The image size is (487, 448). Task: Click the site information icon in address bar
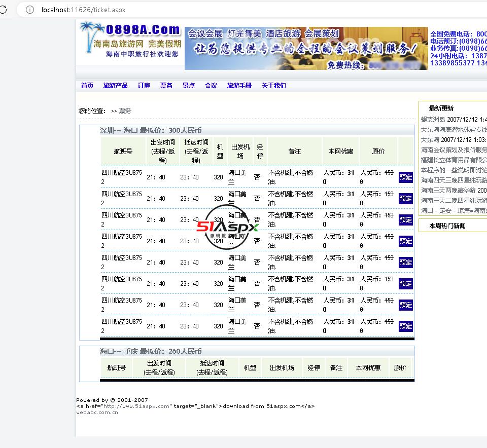click(x=29, y=10)
